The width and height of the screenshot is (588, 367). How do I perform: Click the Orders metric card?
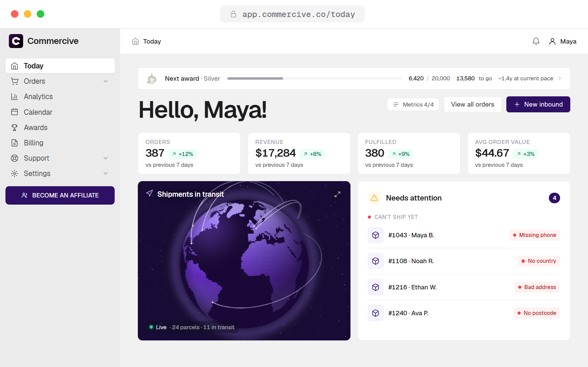coord(189,153)
